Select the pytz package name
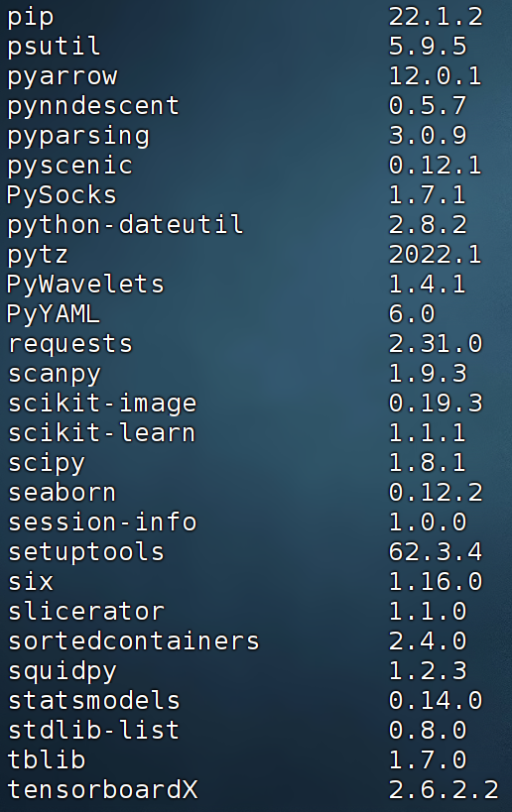The image size is (512, 812). click(x=38, y=256)
